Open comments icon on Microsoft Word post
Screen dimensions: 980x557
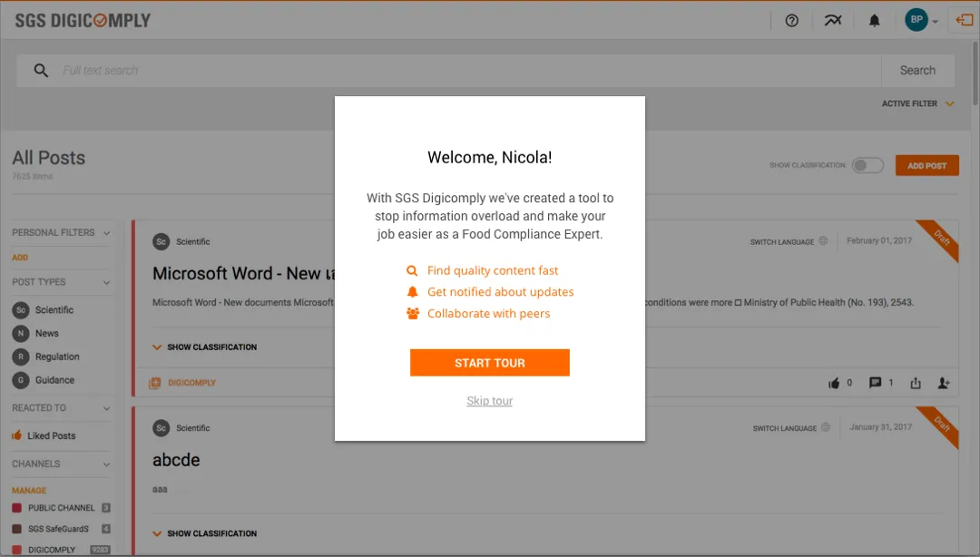(875, 383)
